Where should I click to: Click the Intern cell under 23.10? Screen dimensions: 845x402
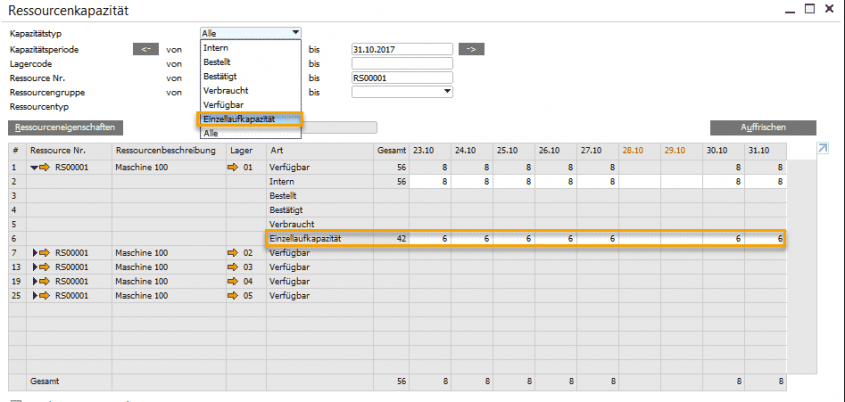pyautogui.click(x=430, y=182)
